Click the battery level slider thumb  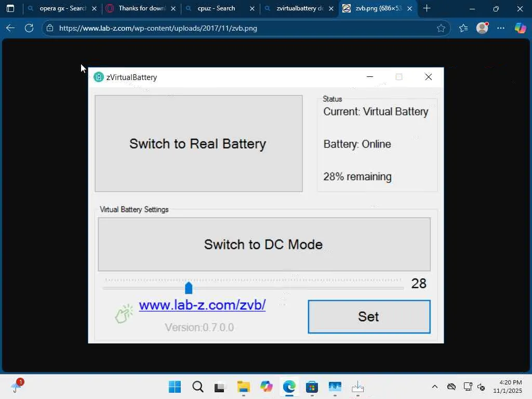click(x=189, y=288)
